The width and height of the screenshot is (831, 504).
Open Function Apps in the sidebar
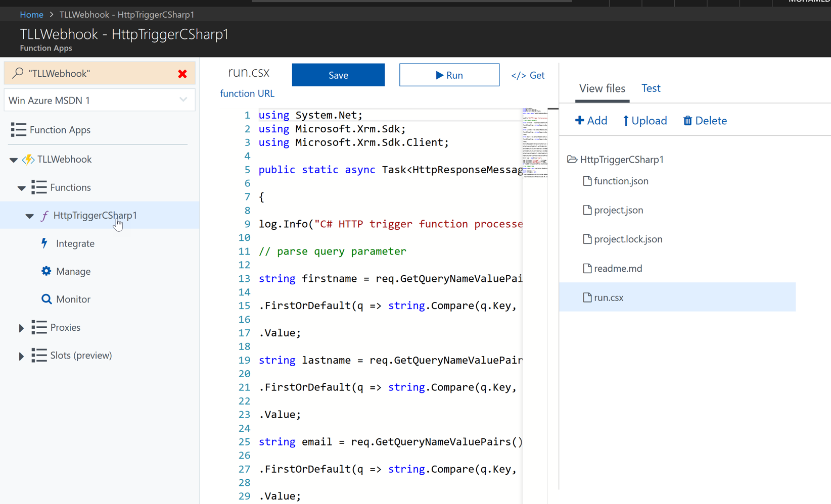pos(60,130)
